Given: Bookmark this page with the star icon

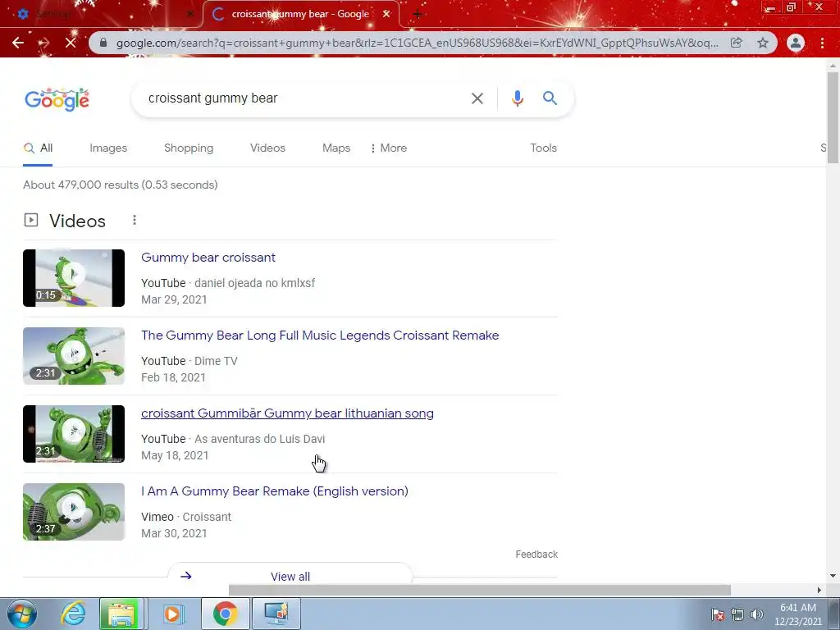Looking at the screenshot, I should coord(763,43).
